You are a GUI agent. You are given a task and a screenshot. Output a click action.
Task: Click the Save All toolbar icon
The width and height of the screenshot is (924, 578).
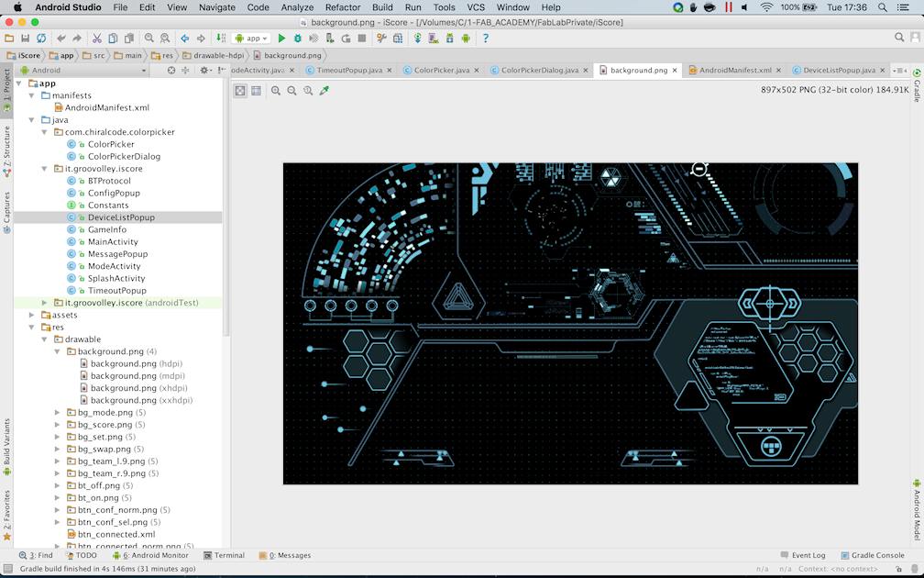pyautogui.click(x=25, y=39)
